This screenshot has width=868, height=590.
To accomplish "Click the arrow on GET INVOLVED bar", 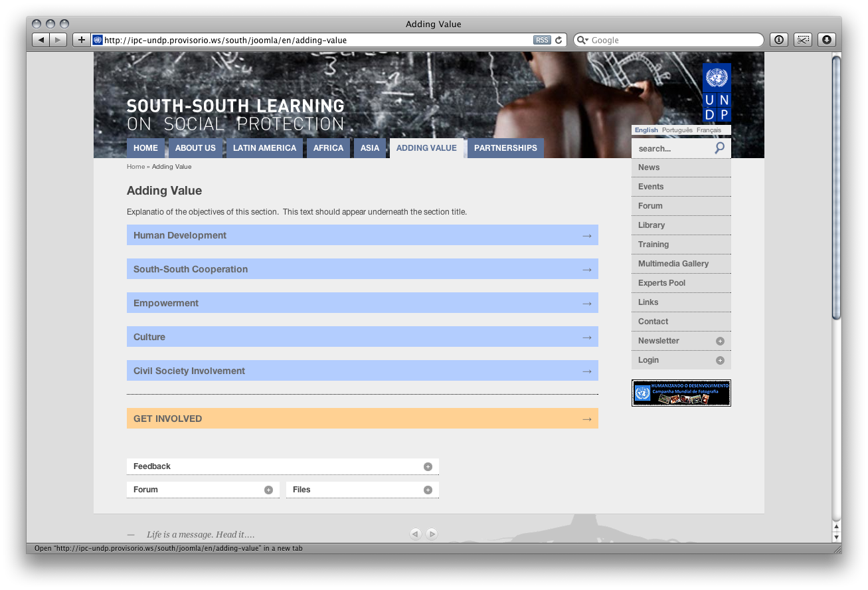I will pos(586,419).
